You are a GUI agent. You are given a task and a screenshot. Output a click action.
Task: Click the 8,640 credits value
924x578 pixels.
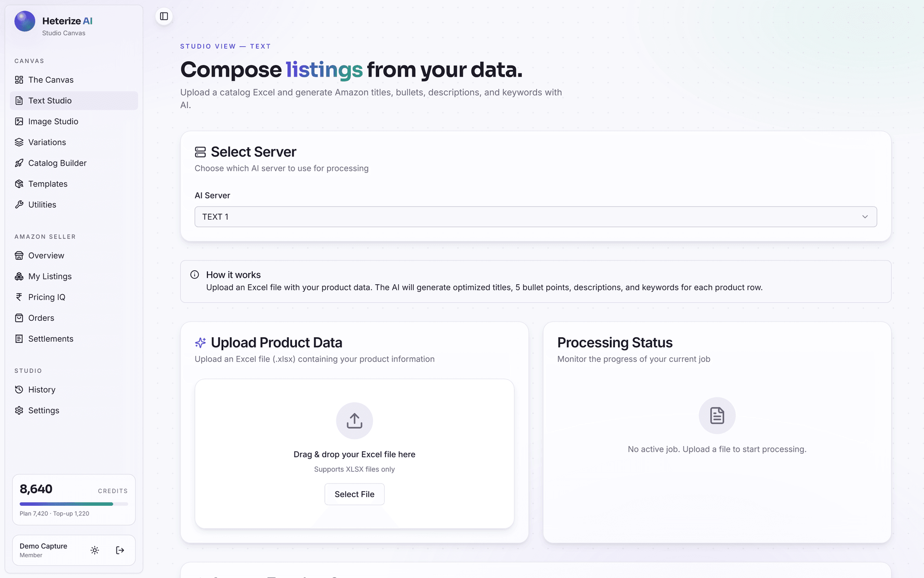pyautogui.click(x=36, y=489)
